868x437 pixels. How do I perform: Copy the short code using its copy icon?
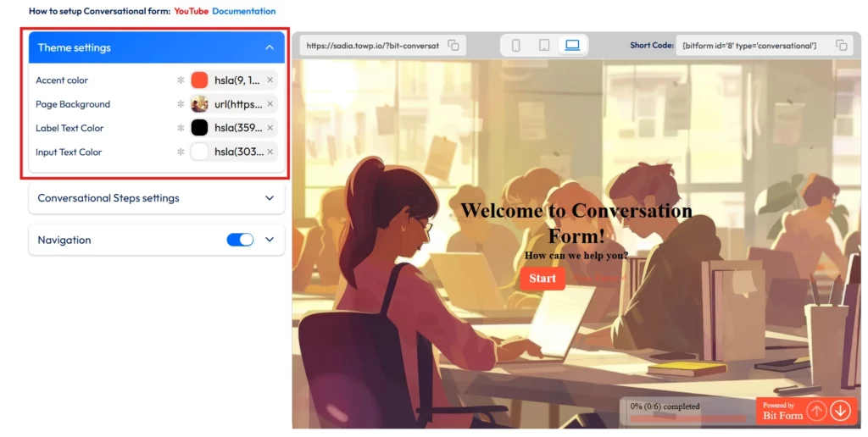pos(841,45)
